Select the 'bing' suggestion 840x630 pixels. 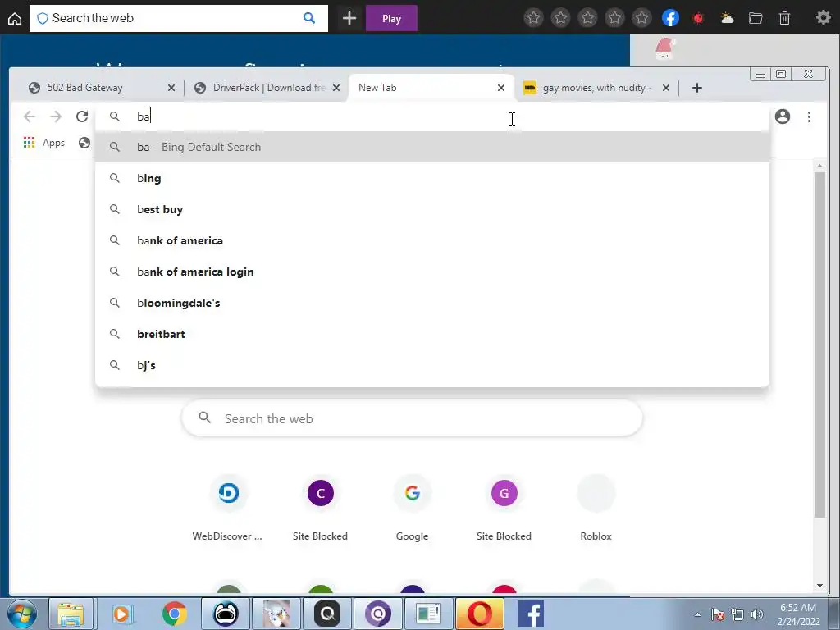[431, 178]
